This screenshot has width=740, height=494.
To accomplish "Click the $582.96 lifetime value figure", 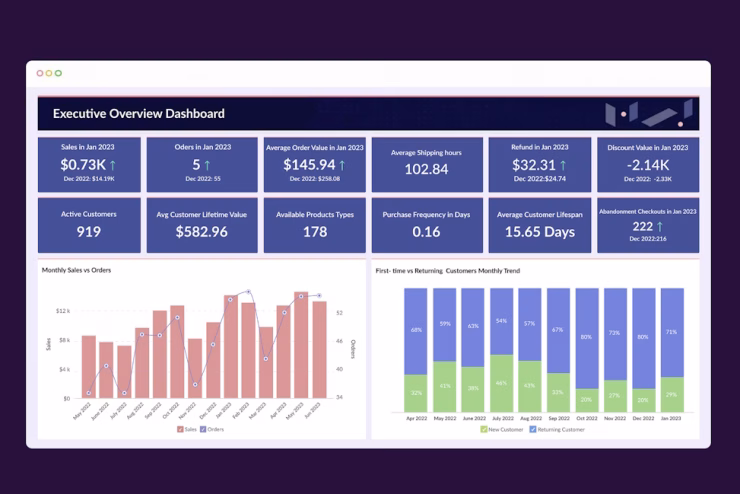I will coord(202,232).
